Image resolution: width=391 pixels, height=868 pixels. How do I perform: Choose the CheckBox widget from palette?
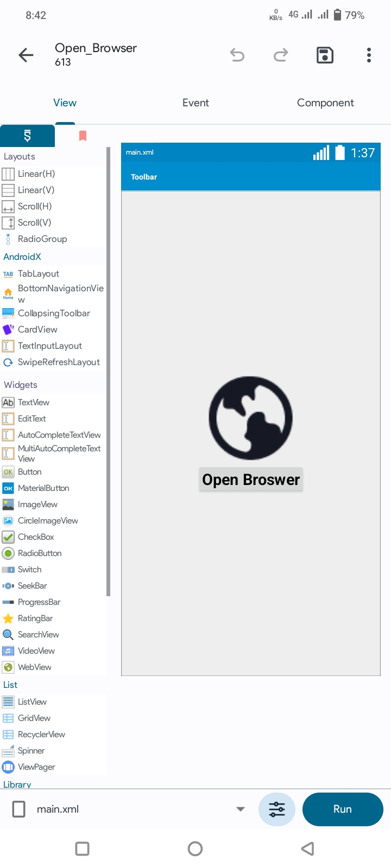coord(54,537)
